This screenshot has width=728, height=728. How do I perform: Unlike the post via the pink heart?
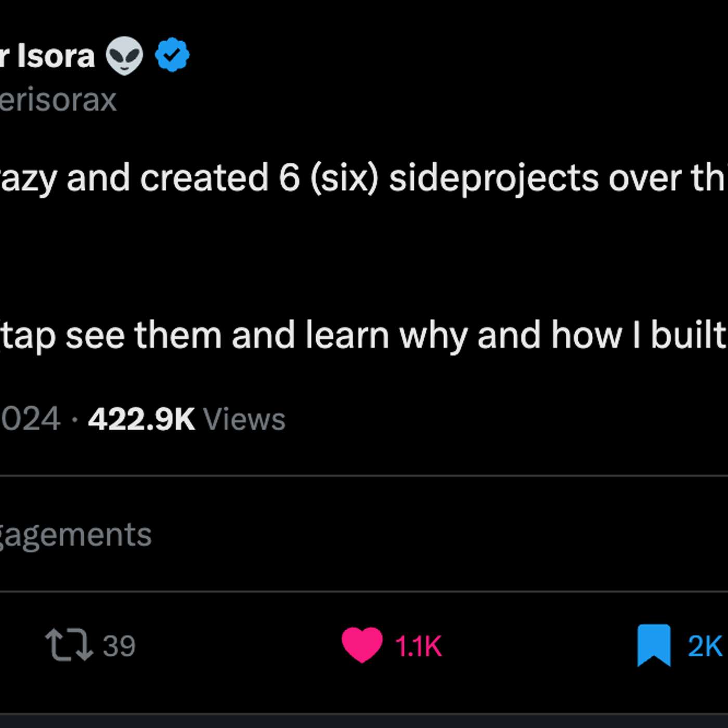[362, 645]
